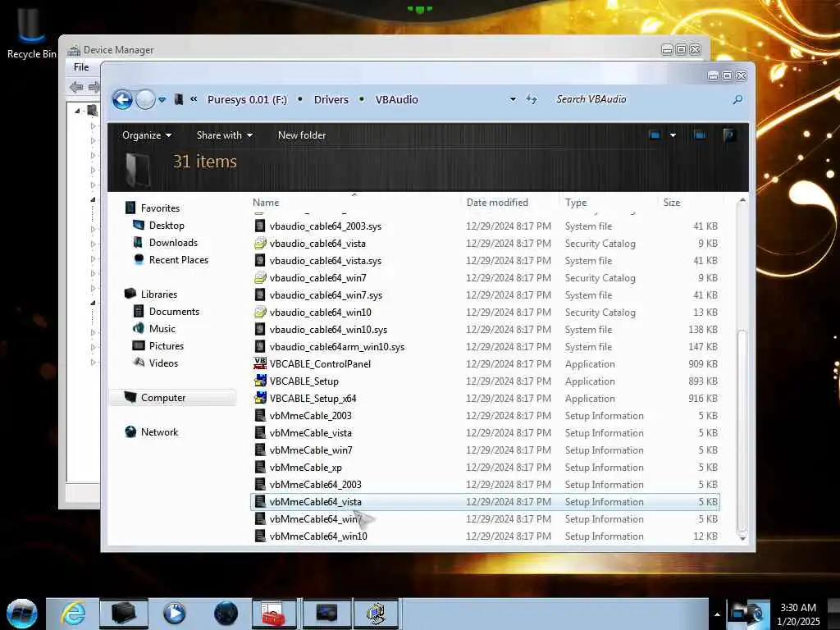Open Downloads in the navigation pane

coord(173,243)
